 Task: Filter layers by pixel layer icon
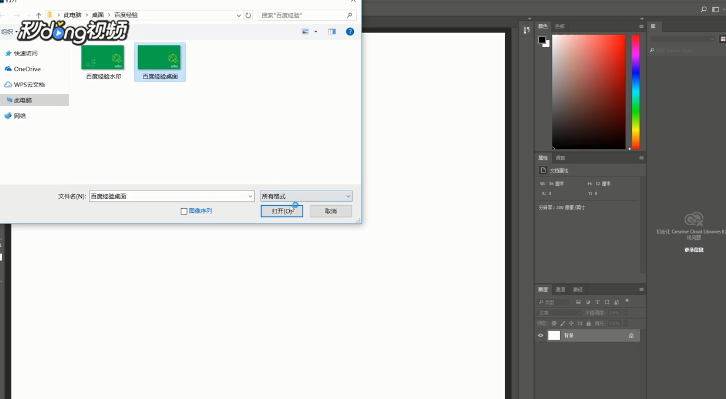tap(578, 302)
